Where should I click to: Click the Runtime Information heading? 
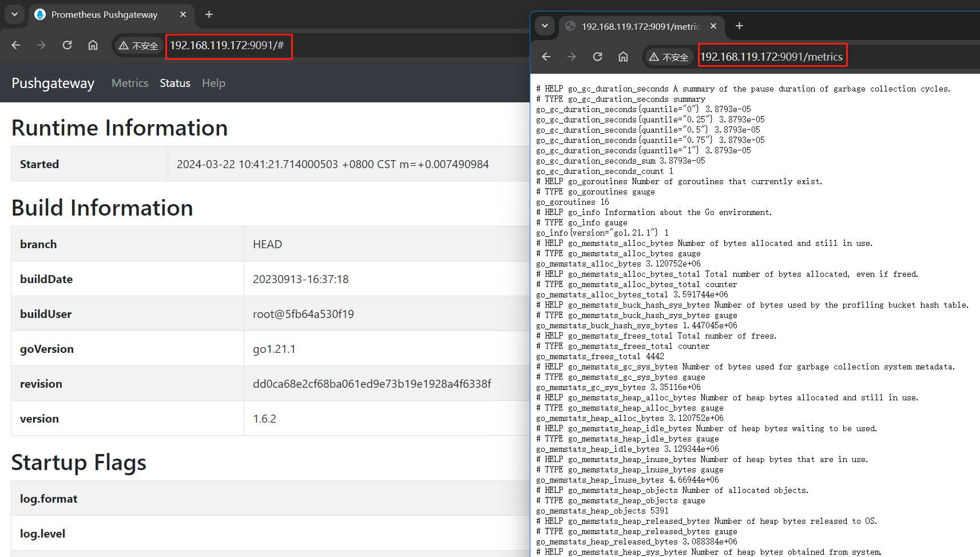coord(120,128)
